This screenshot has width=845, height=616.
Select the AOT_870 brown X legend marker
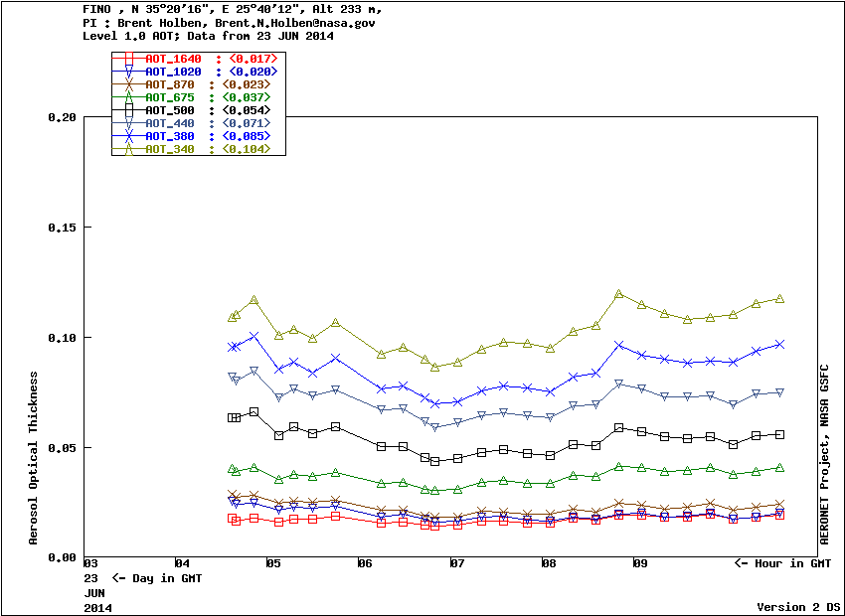coord(128,84)
